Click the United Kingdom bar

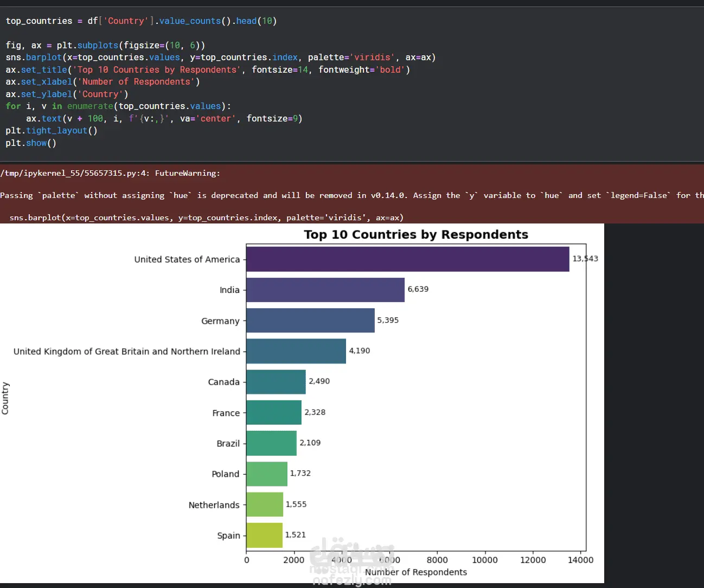(296, 351)
